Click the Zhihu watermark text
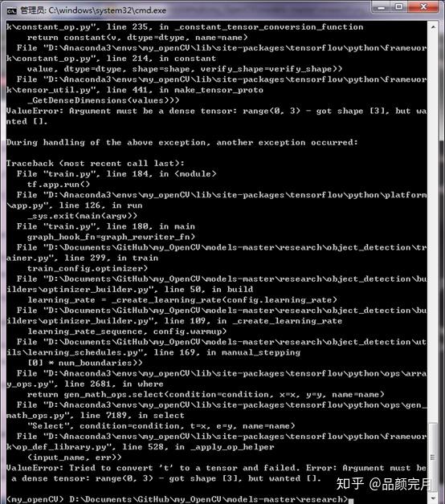This screenshot has width=445, height=504. [x=383, y=484]
